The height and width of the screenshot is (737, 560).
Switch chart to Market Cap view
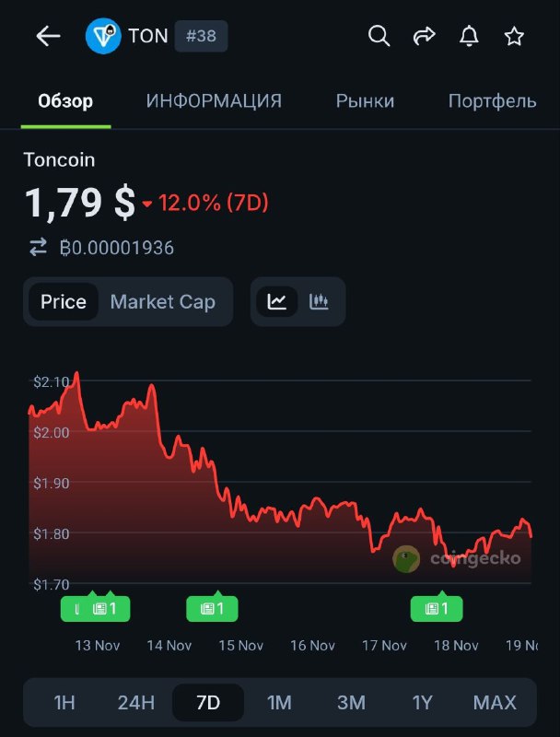click(162, 301)
